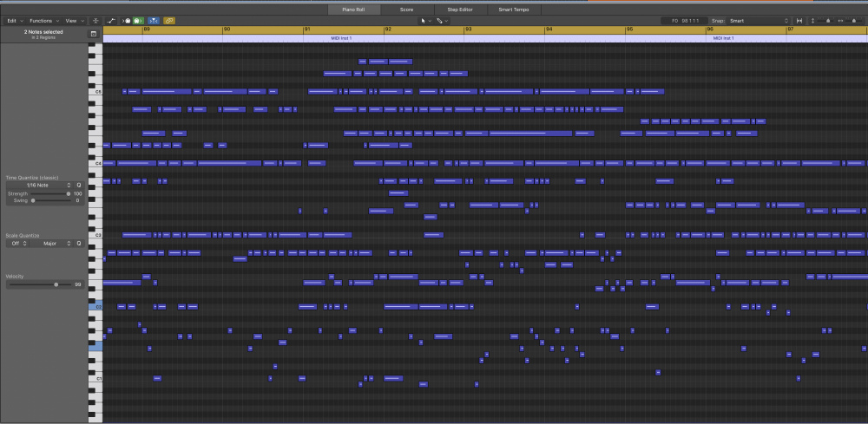Toggle the MIDI Draw automation button

(x=111, y=20)
